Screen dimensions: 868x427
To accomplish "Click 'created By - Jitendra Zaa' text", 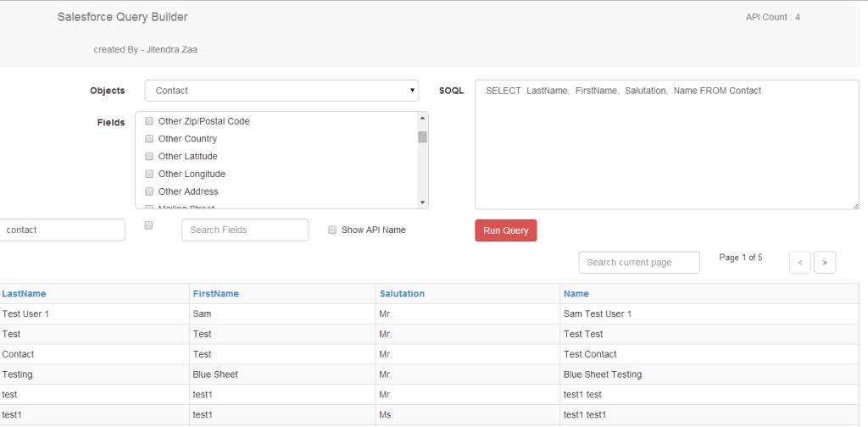I will tap(146, 50).
